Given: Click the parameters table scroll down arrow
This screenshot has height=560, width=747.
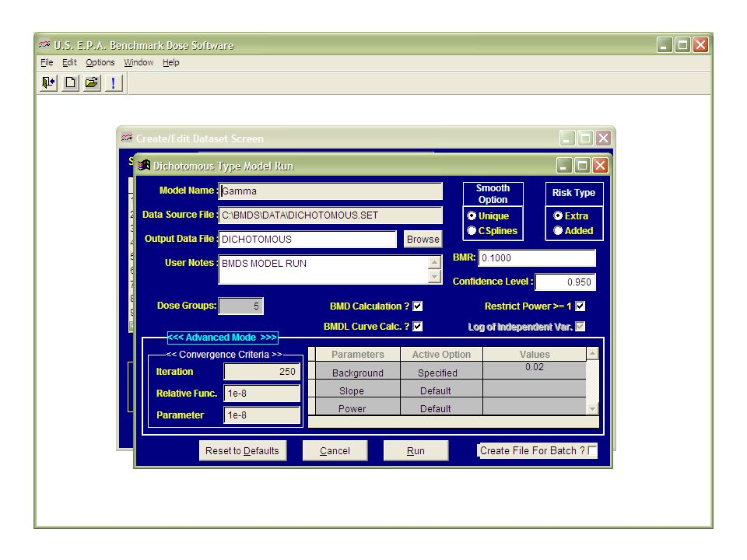Looking at the screenshot, I should coord(592,408).
